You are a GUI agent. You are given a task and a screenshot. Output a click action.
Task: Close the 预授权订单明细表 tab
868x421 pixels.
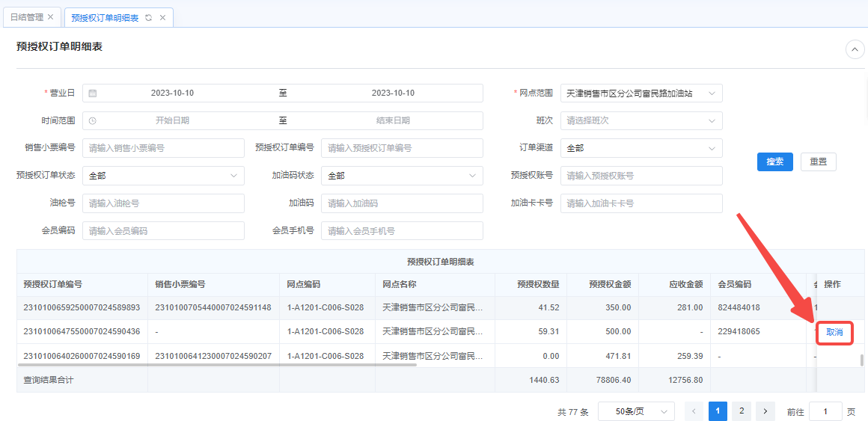tap(162, 18)
